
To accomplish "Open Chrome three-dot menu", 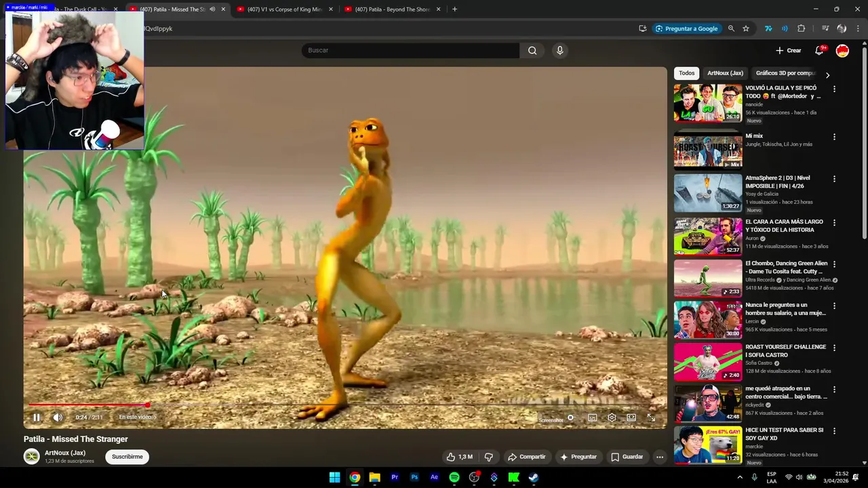I will (x=859, y=28).
